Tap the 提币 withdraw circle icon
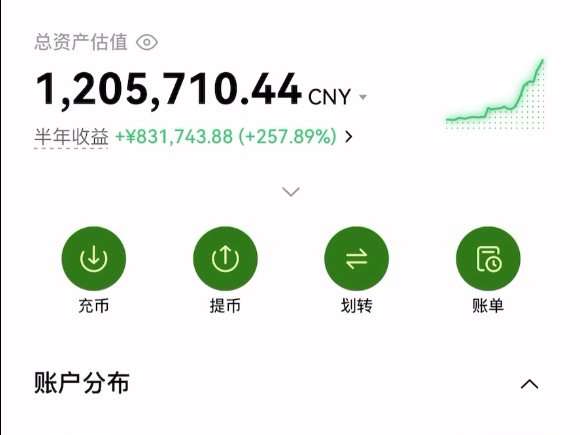This screenshot has width=580, height=435. click(225, 258)
